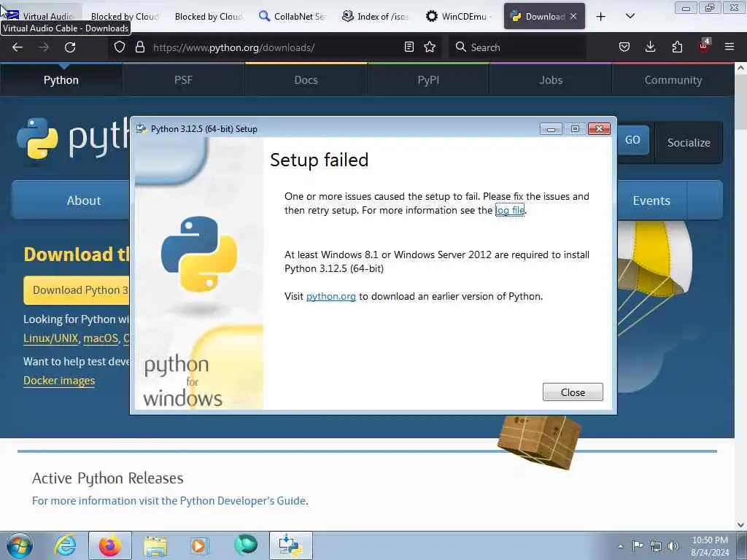Click the python.org link in setup dialog
This screenshot has width=747, height=560.
pos(330,296)
